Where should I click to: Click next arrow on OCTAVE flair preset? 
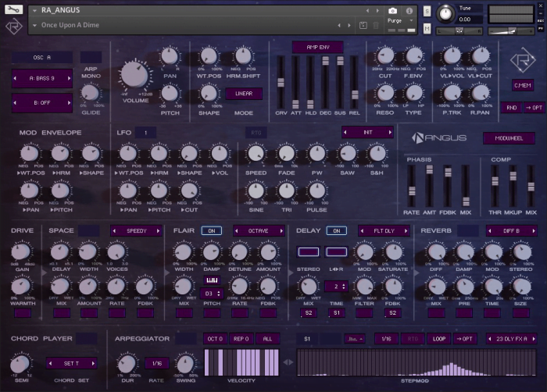tap(281, 231)
